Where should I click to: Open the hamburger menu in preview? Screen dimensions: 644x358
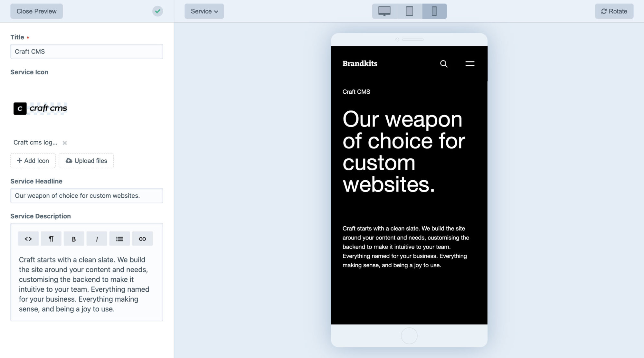470,64
